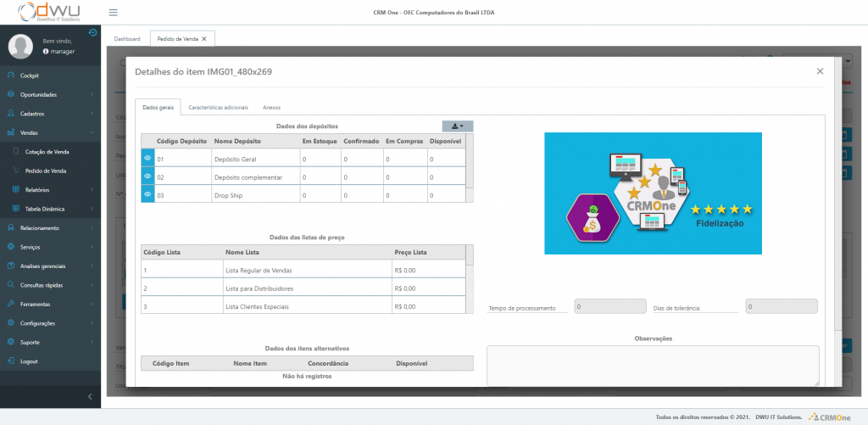
Task: Click the eye icon for Depósito Geral
Action: 147,158
